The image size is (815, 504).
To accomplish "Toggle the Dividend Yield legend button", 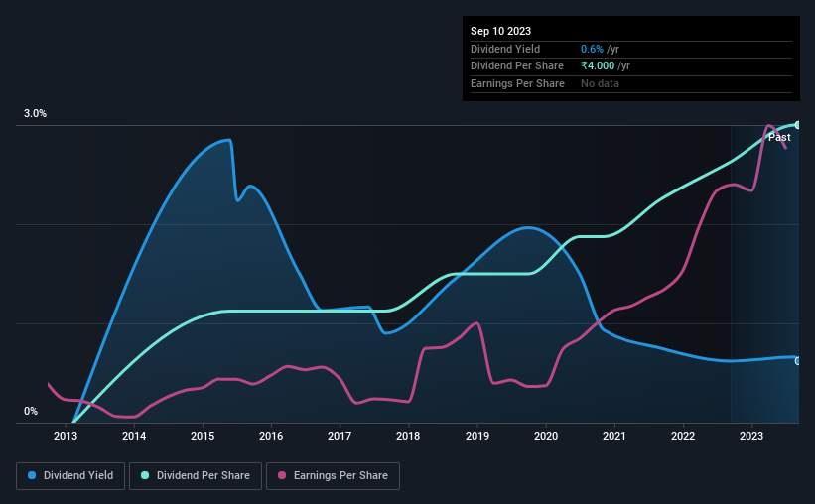I will coord(70,476).
